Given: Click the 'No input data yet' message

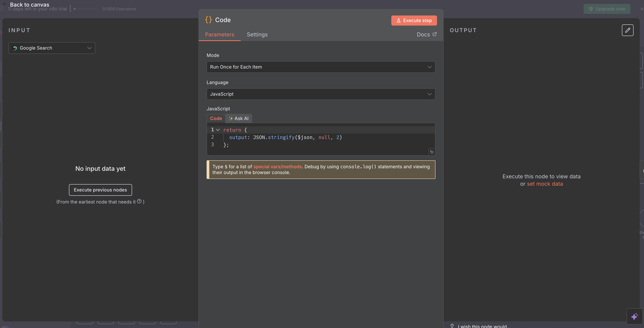Looking at the screenshot, I should click(x=101, y=169).
